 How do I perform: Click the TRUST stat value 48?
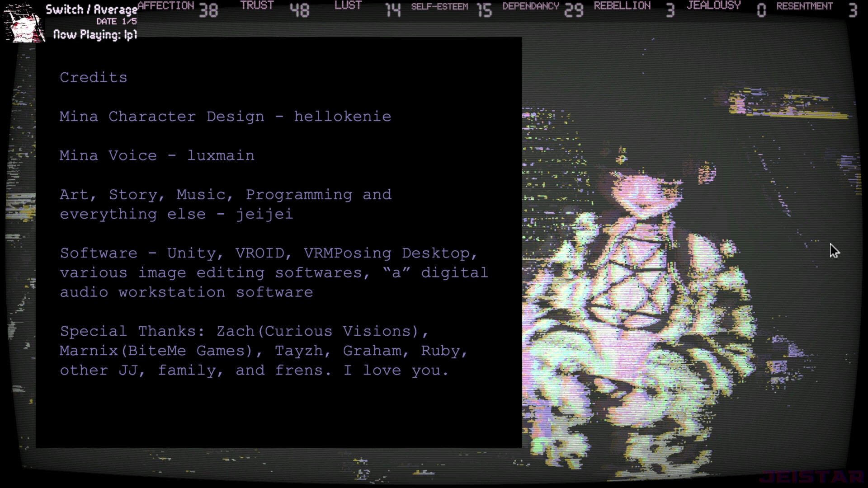pyautogui.click(x=299, y=10)
